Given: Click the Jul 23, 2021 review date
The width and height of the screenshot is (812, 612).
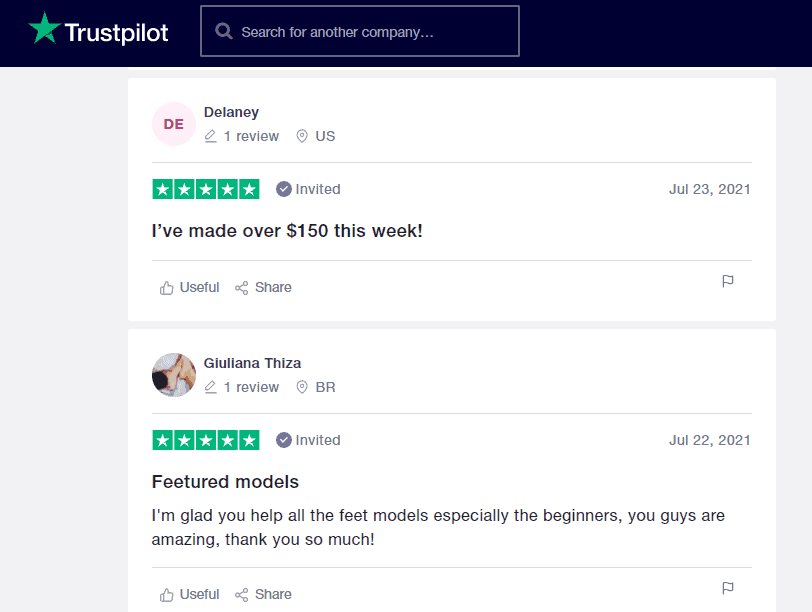Looking at the screenshot, I should pos(709,190).
